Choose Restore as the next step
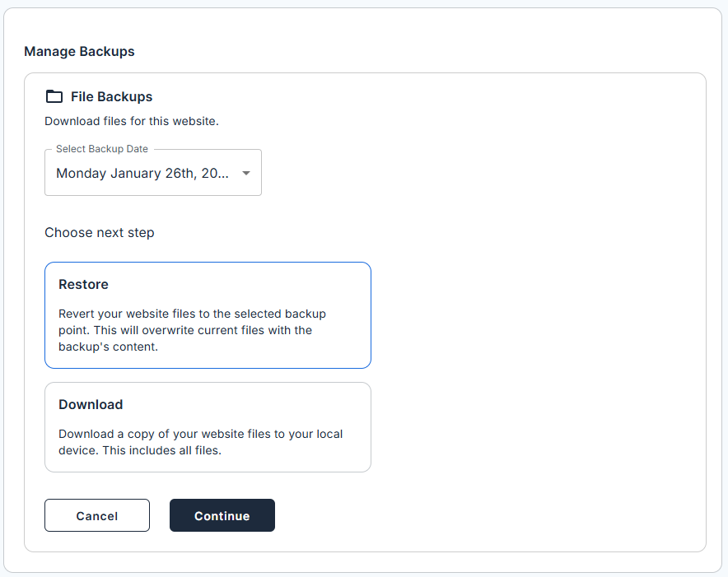 pos(208,315)
